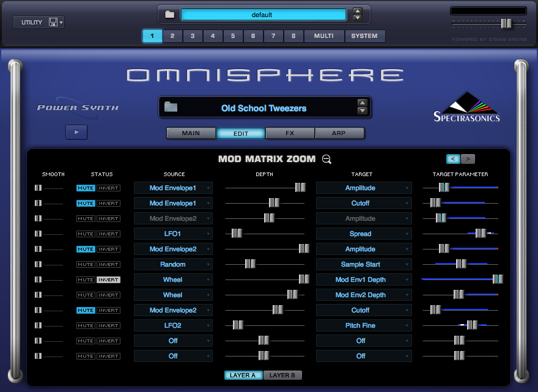Viewport: 538px width, 392px height.
Task: Open the LFO2 source dropdown
Action: pyautogui.click(x=173, y=325)
